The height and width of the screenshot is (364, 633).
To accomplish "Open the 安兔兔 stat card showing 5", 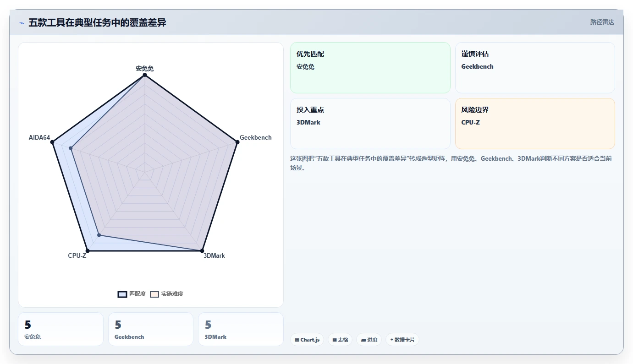I will click(x=61, y=329).
